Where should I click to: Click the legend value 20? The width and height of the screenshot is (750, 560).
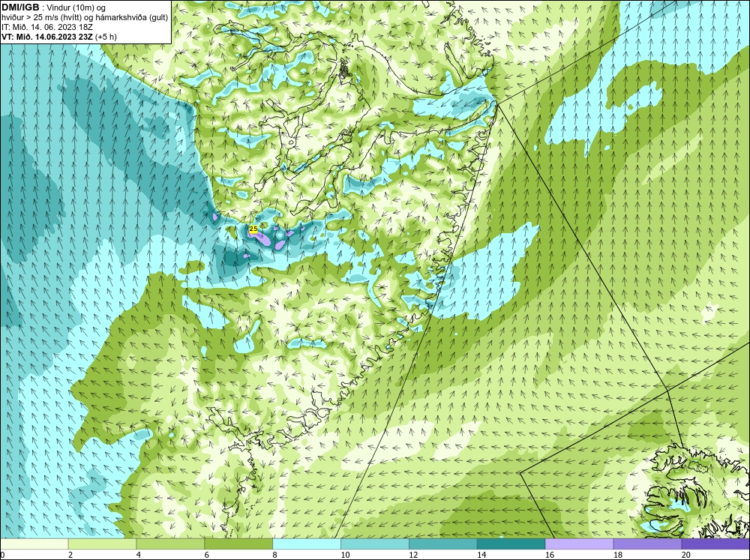[x=686, y=555]
